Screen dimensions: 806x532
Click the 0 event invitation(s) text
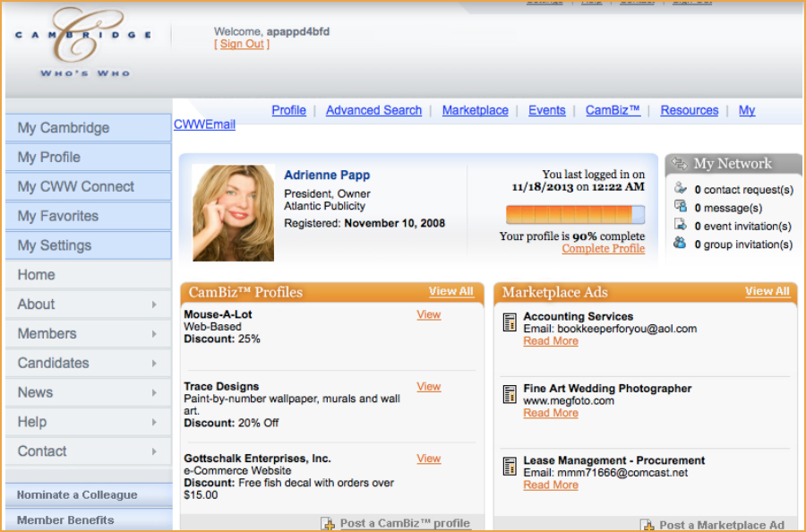pos(742,227)
